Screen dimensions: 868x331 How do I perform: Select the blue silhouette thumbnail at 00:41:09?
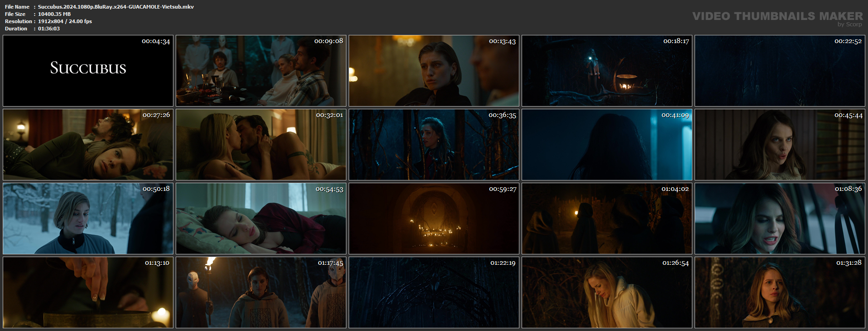pyautogui.click(x=607, y=145)
